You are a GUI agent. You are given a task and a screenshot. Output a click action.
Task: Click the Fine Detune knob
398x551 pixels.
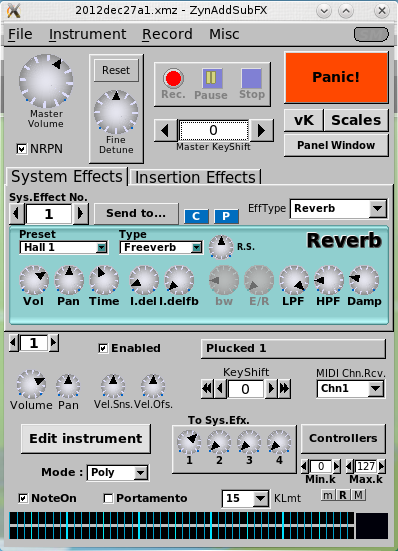click(x=116, y=112)
